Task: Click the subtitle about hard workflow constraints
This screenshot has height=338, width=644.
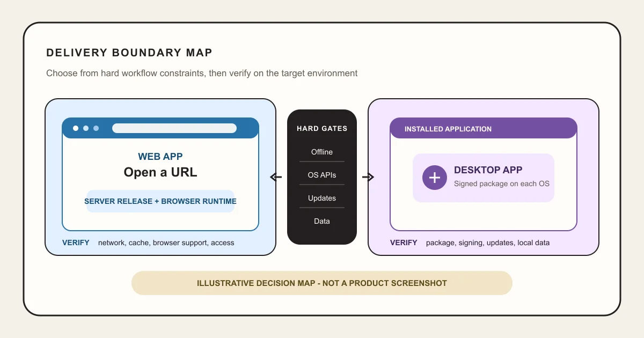Action: [x=202, y=73]
